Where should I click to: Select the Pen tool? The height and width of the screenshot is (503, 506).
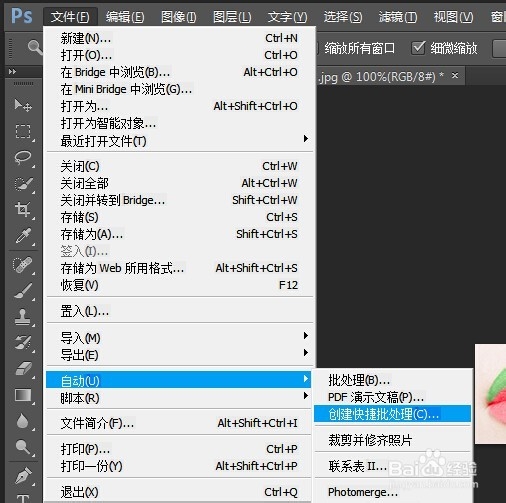point(23,476)
